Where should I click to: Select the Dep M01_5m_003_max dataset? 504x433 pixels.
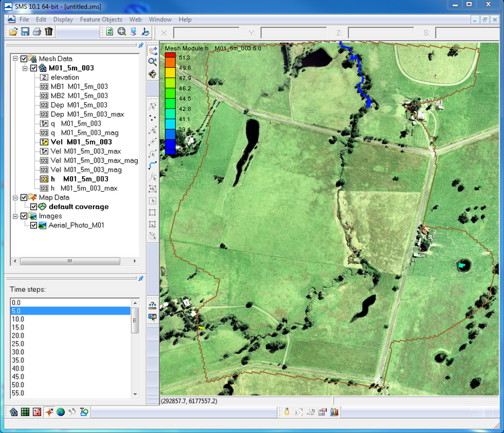[x=87, y=114]
